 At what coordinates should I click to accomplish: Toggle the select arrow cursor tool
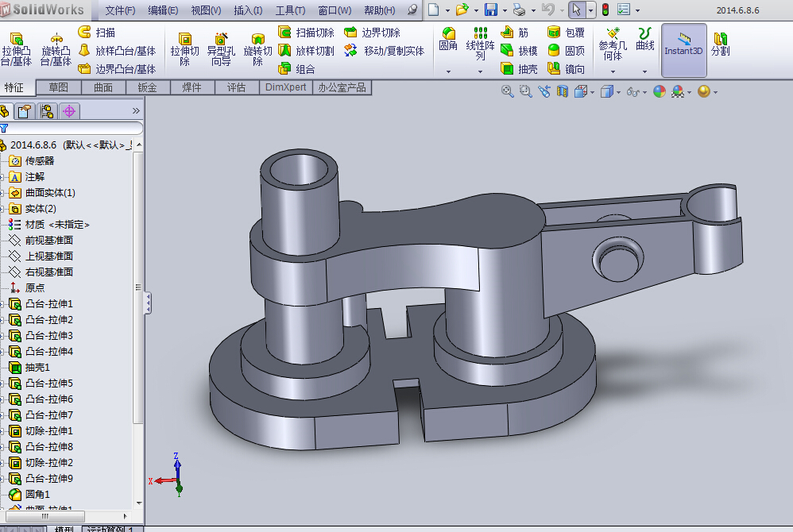[576, 10]
